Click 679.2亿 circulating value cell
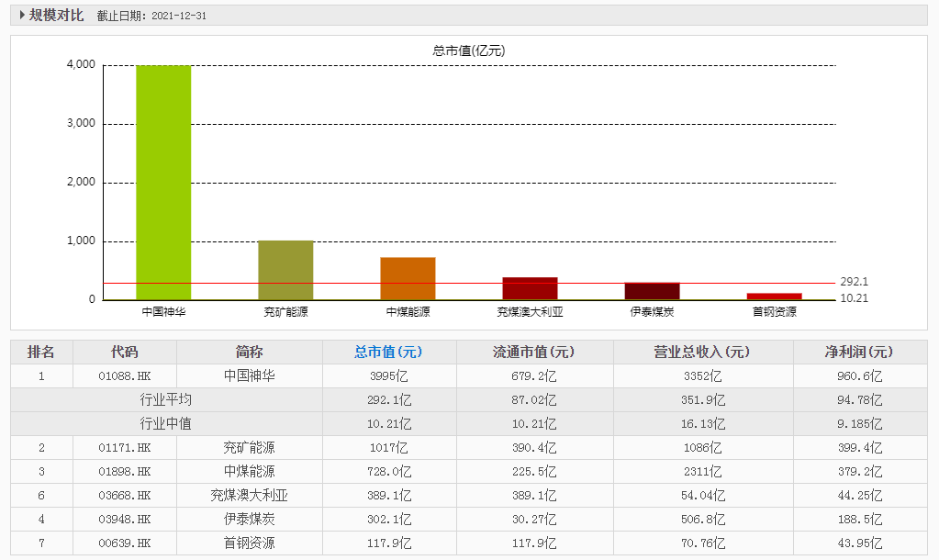Viewport: 939px width, 560px height. pos(534,376)
